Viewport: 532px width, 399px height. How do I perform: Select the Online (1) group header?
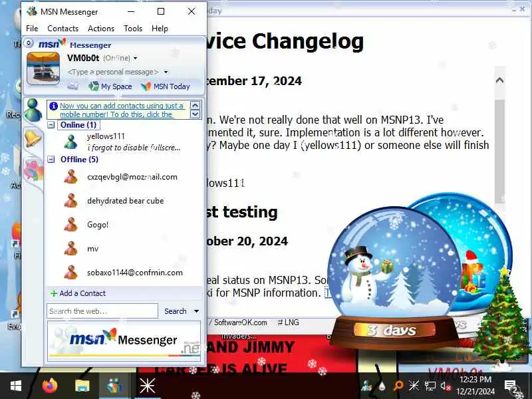click(x=78, y=125)
